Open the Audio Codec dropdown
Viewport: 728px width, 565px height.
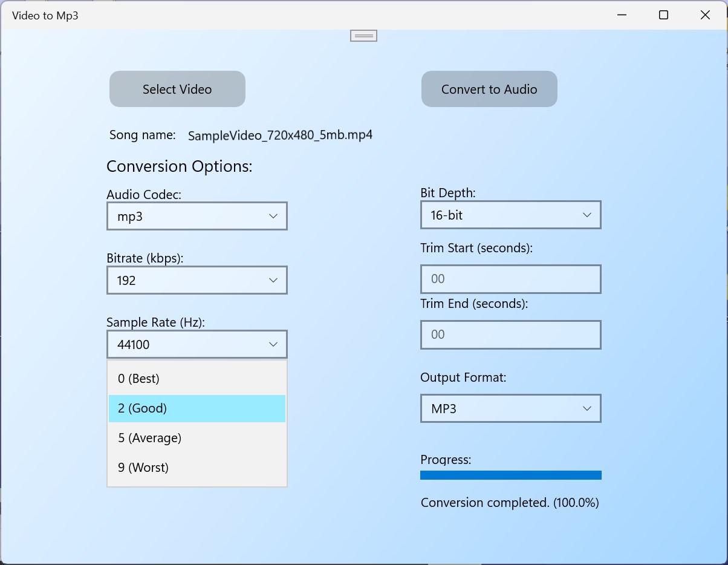197,216
